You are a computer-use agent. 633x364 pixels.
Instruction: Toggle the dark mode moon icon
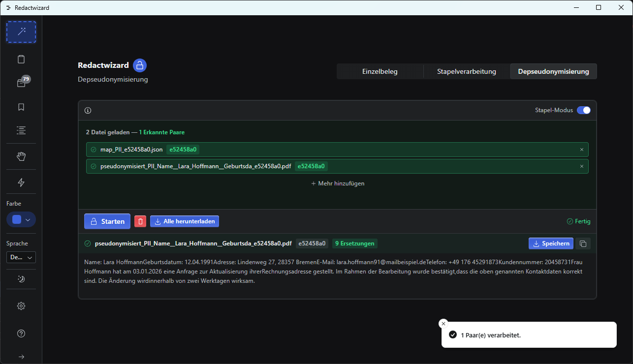(21, 279)
